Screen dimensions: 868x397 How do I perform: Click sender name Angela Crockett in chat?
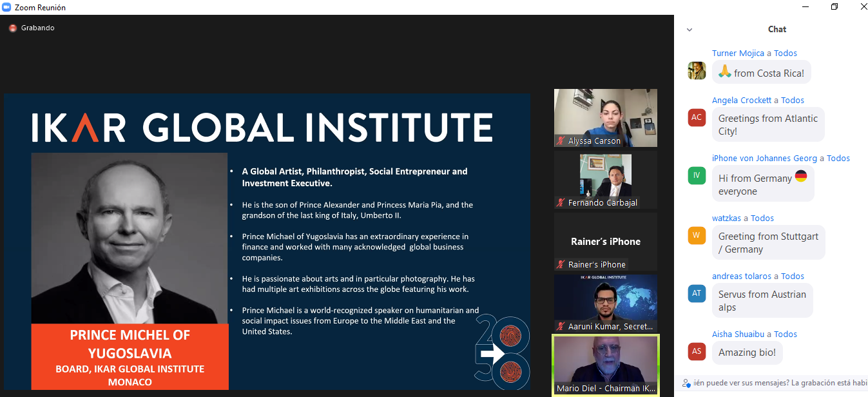pos(742,101)
